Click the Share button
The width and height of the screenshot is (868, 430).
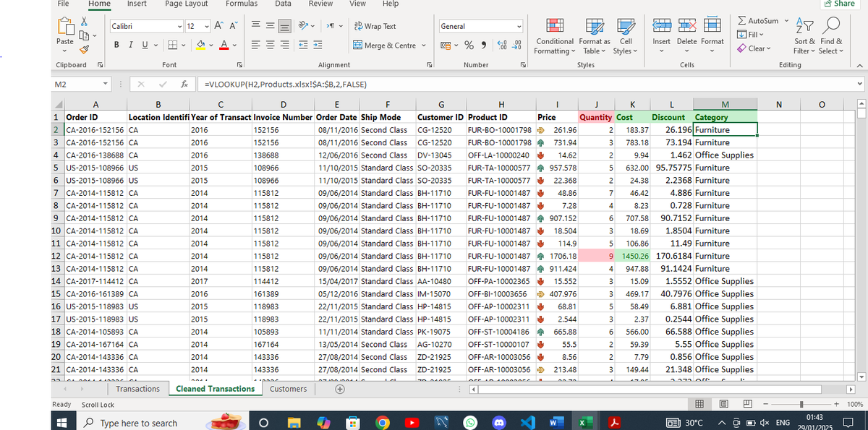point(839,4)
